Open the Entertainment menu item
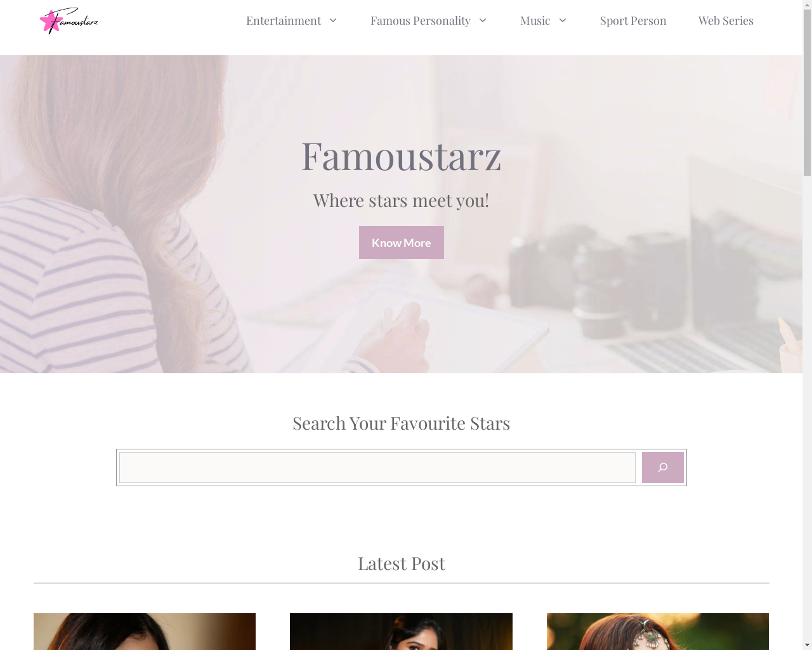The image size is (812, 650). (284, 21)
